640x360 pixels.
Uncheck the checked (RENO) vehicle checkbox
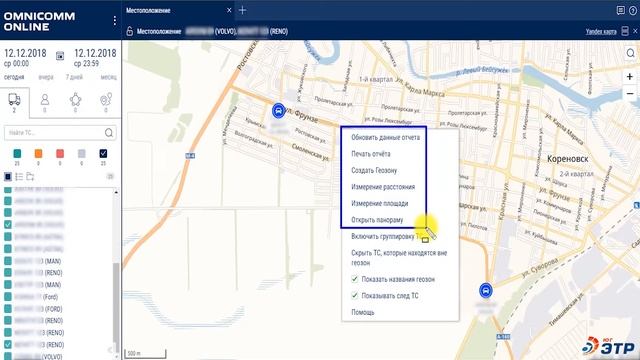pos(8,344)
